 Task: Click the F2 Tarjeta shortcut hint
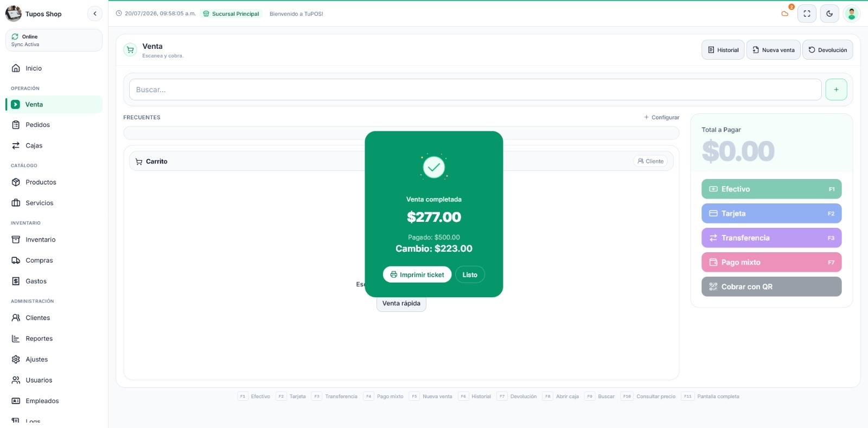291,397
